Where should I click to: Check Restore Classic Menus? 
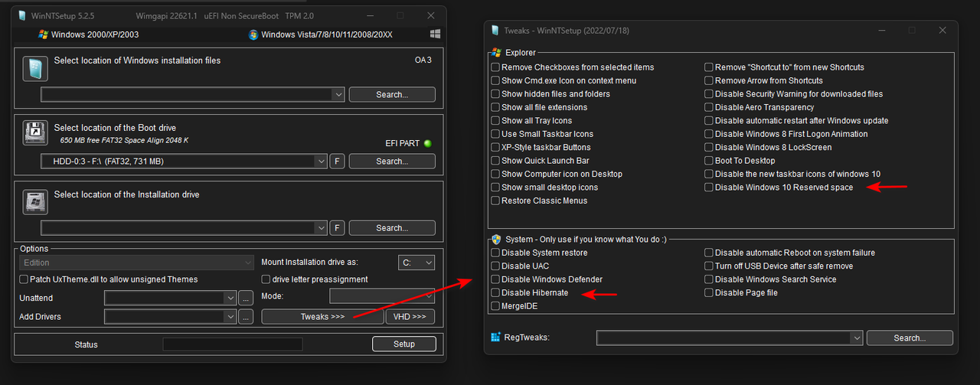click(495, 201)
